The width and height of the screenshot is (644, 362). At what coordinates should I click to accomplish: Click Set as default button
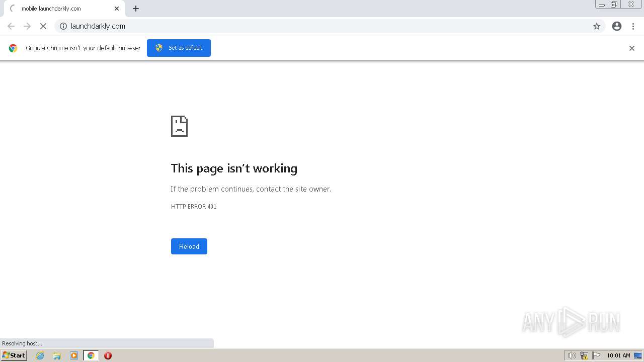coord(179,48)
